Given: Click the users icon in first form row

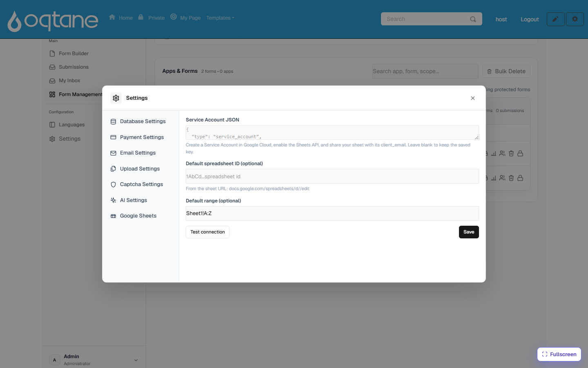Looking at the screenshot, I should [x=502, y=153].
